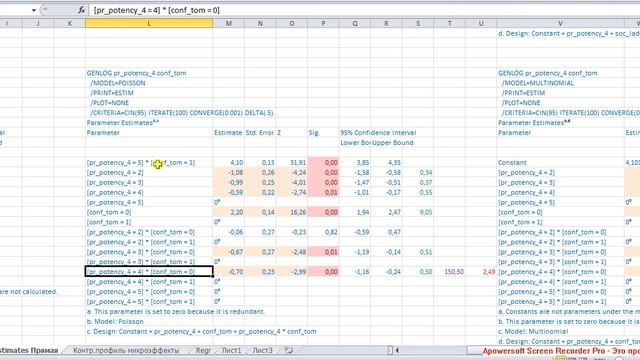Click the 'Upper Bound' header cell
This screenshot has height=360, width=640.
(393, 142)
